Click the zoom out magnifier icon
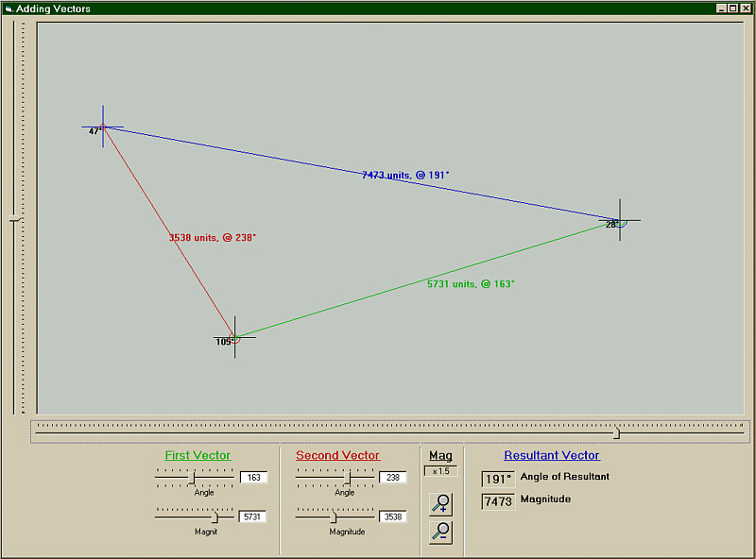Viewport: 756px width, 559px height. pos(440,532)
